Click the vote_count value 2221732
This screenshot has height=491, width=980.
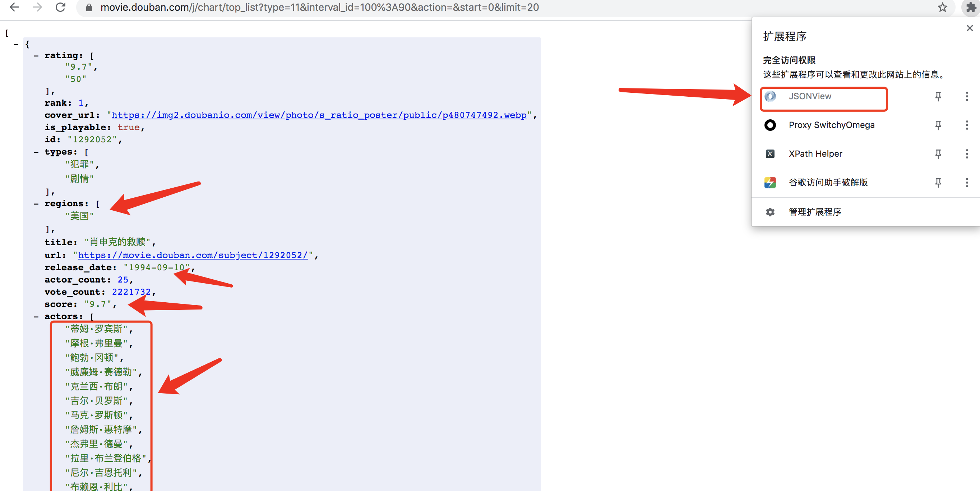point(131,292)
